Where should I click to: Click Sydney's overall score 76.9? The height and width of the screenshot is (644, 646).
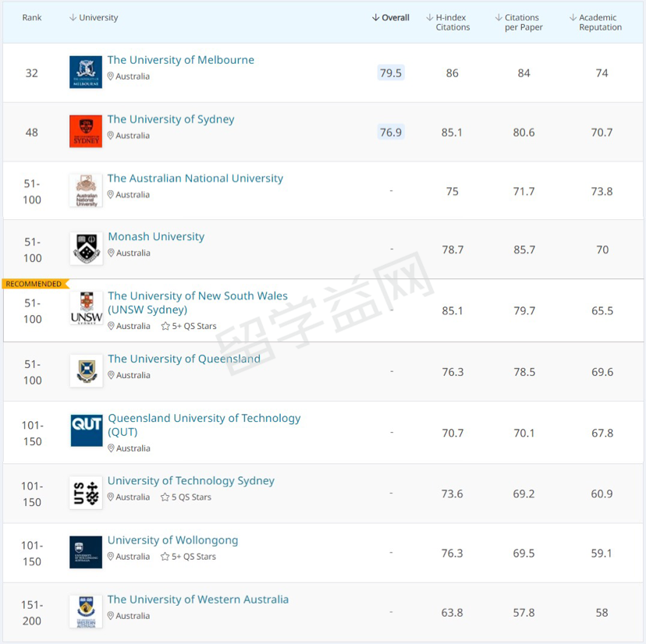(391, 133)
